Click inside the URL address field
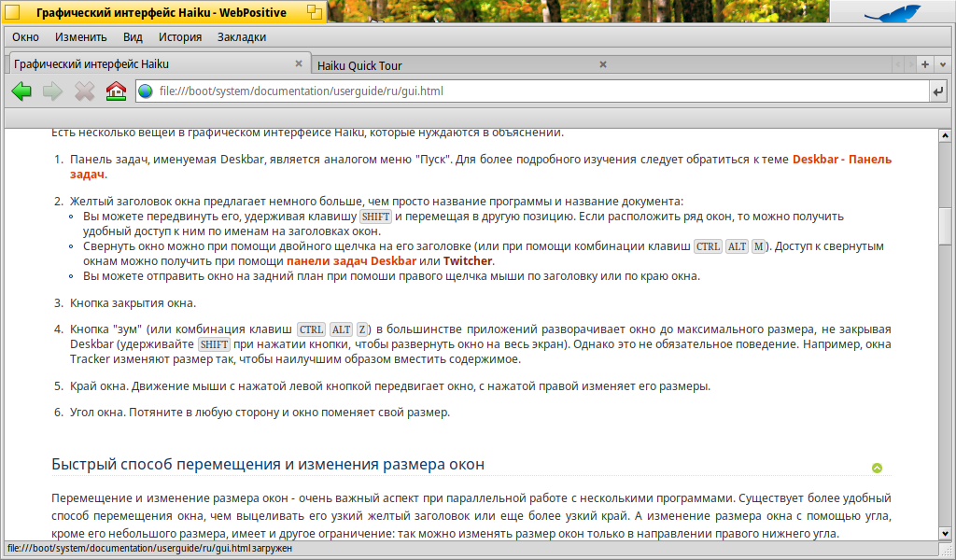This screenshot has width=956, height=560. [532, 91]
